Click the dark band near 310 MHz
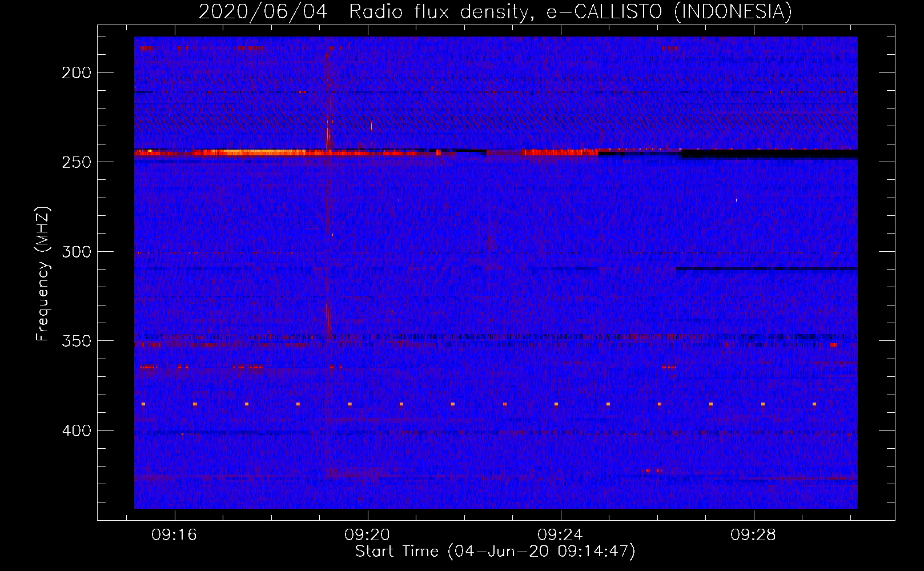 tap(766, 268)
